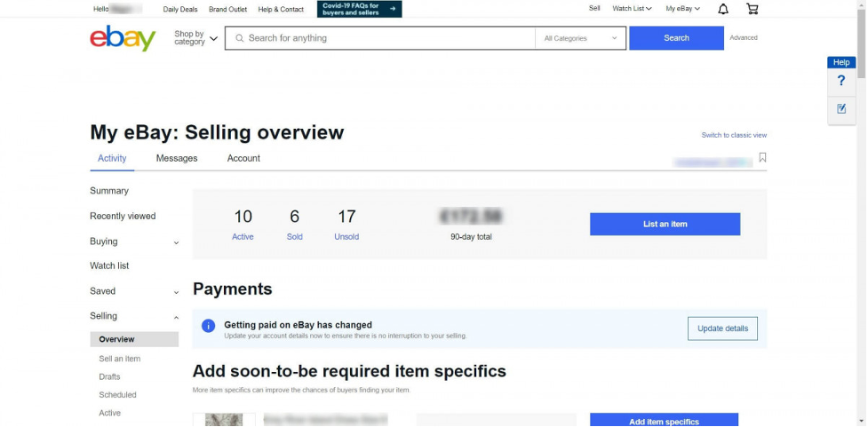Image resolution: width=868 pixels, height=427 pixels.
Task: Click the bookmark icon beside the username
Action: pos(762,158)
